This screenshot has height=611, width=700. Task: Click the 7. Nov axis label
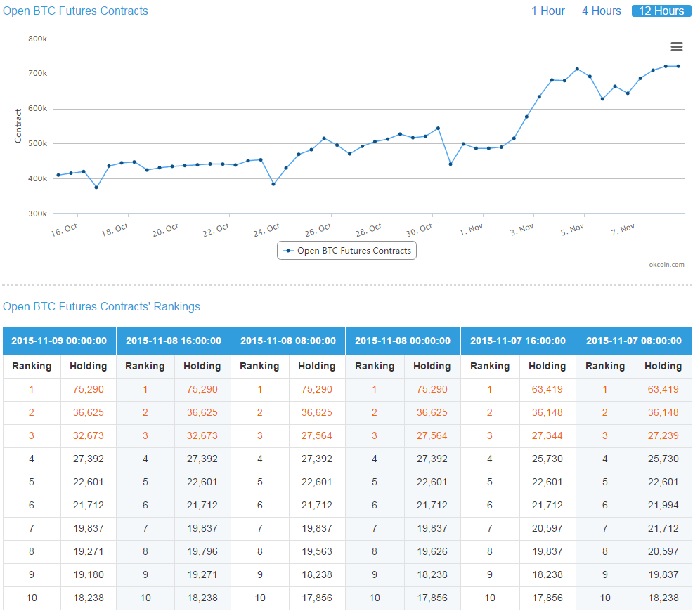point(623,230)
